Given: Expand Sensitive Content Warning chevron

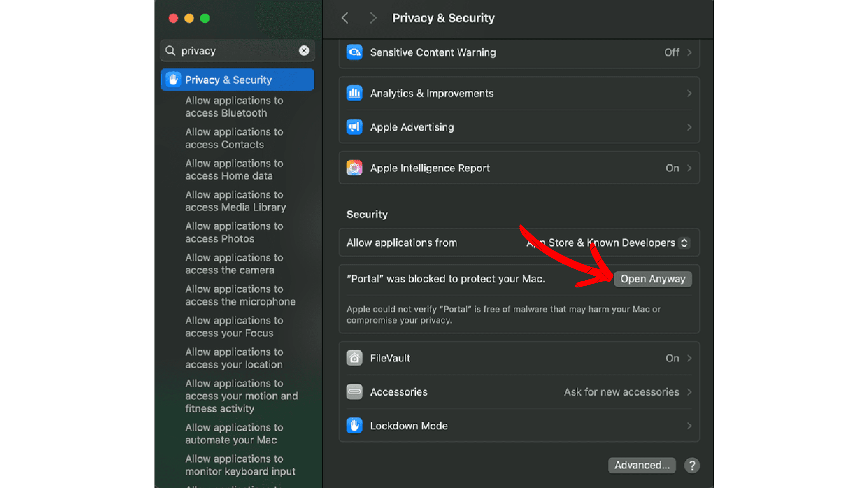Looking at the screenshot, I should tap(689, 53).
